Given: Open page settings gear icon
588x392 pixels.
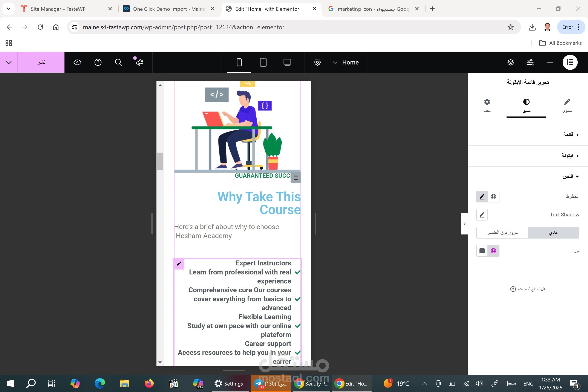Looking at the screenshot, I should pos(317,62).
